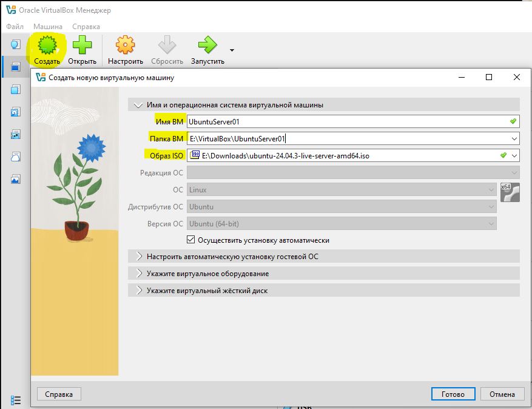Click the list view icon at bottom-left
The height and width of the screenshot is (409, 532).
click(x=16, y=400)
